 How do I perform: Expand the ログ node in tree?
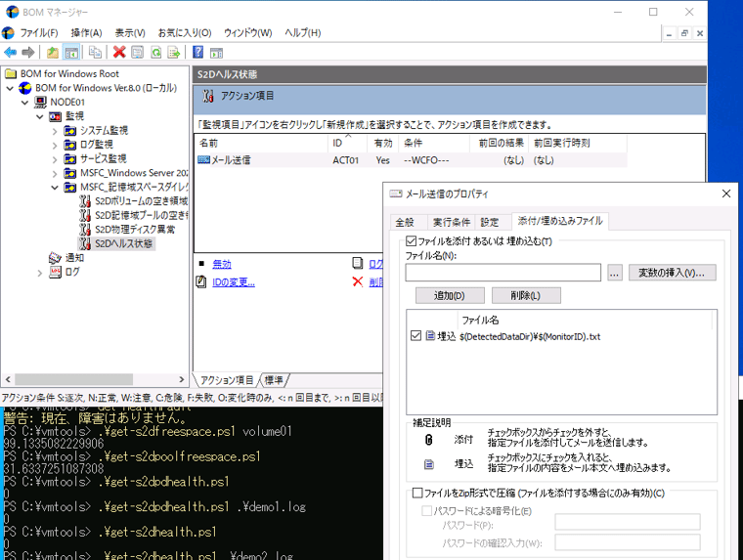[x=40, y=273]
